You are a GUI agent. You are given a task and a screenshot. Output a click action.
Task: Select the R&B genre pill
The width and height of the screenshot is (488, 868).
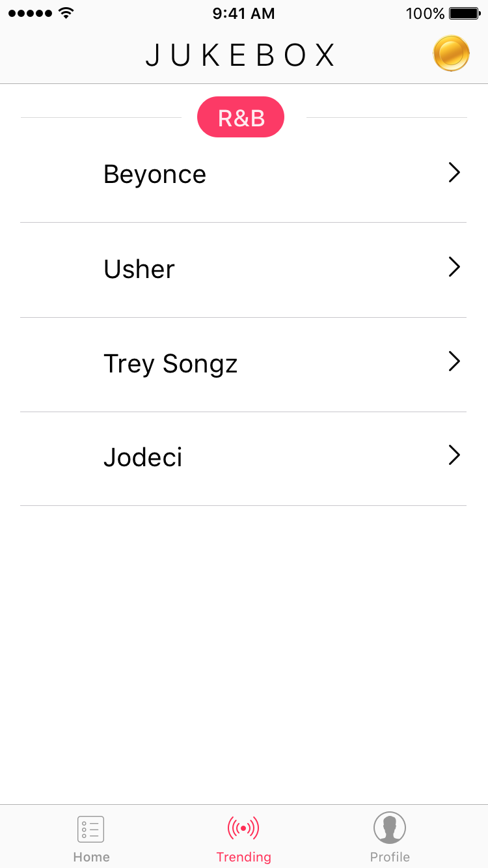(241, 117)
